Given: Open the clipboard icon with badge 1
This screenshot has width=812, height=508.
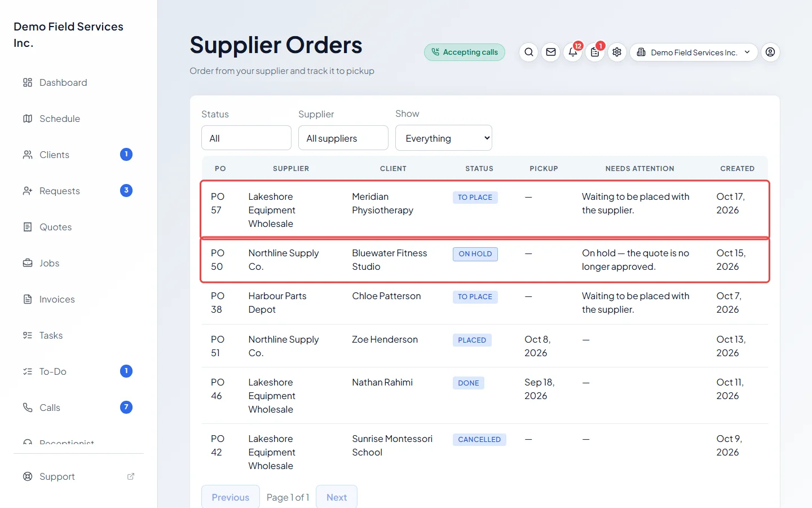Looking at the screenshot, I should (595, 52).
